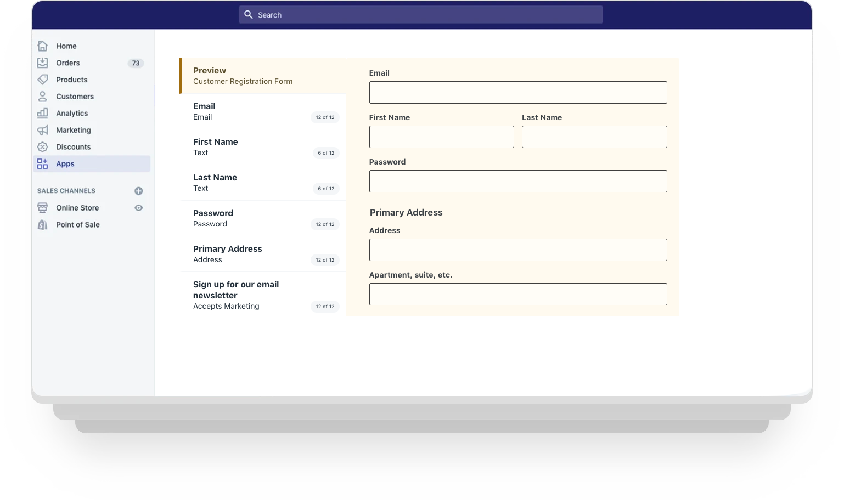The image size is (844, 504).
Task: Click the Email input box in preview
Action: 517,93
